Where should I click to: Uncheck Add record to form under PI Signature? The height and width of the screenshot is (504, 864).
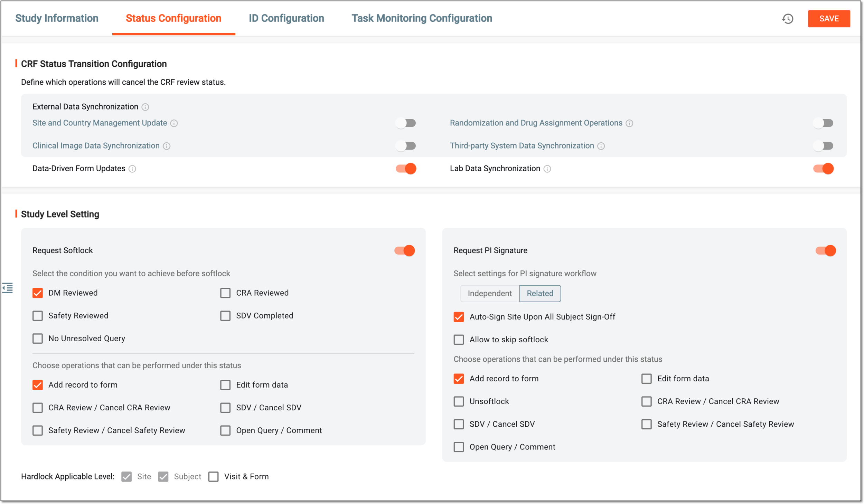[x=459, y=379]
